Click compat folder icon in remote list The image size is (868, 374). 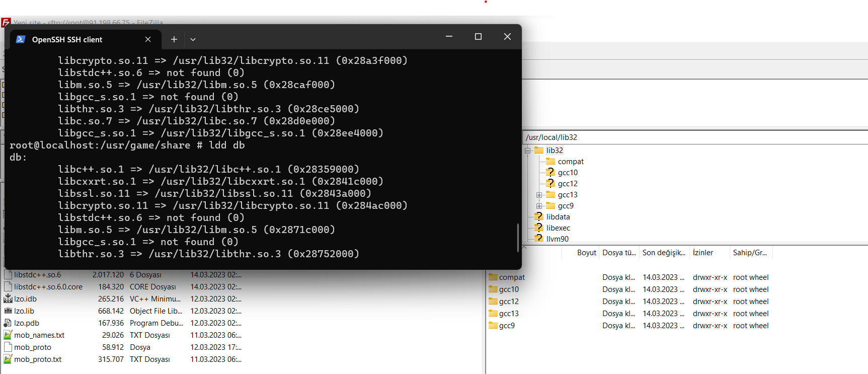493,277
